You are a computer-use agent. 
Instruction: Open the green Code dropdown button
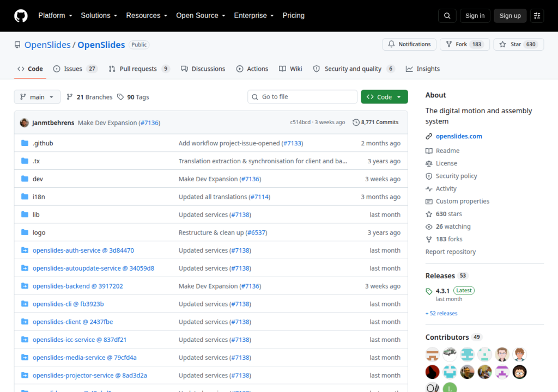point(384,97)
